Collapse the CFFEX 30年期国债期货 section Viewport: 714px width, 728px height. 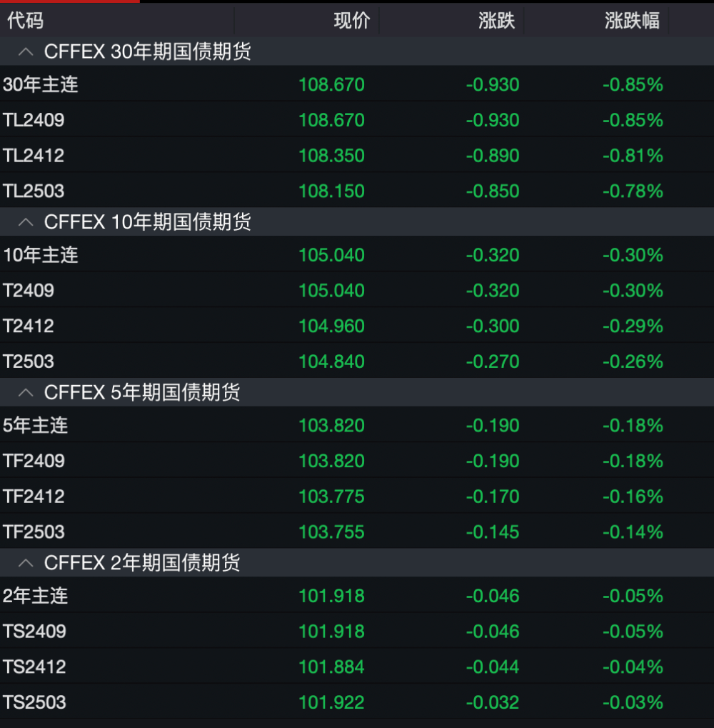(x=26, y=51)
